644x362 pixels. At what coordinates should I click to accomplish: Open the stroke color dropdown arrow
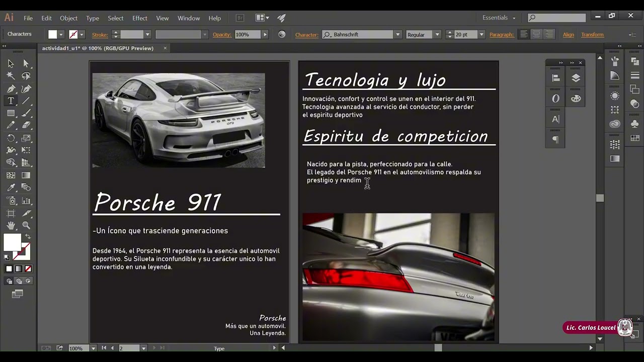tap(82, 35)
